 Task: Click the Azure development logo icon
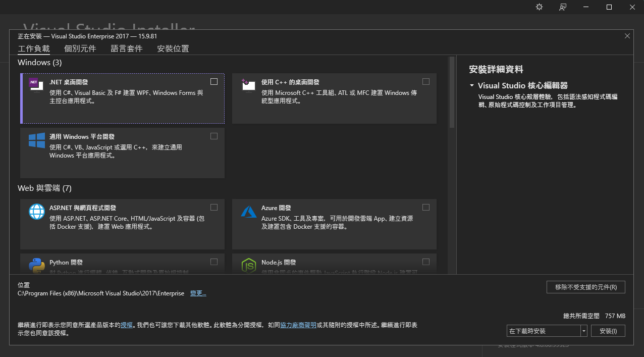249,211
